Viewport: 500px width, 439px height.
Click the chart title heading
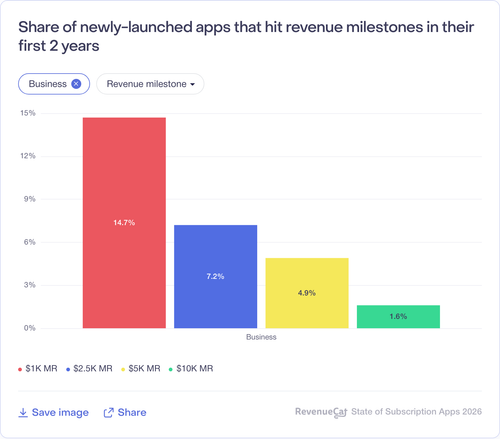click(x=246, y=36)
